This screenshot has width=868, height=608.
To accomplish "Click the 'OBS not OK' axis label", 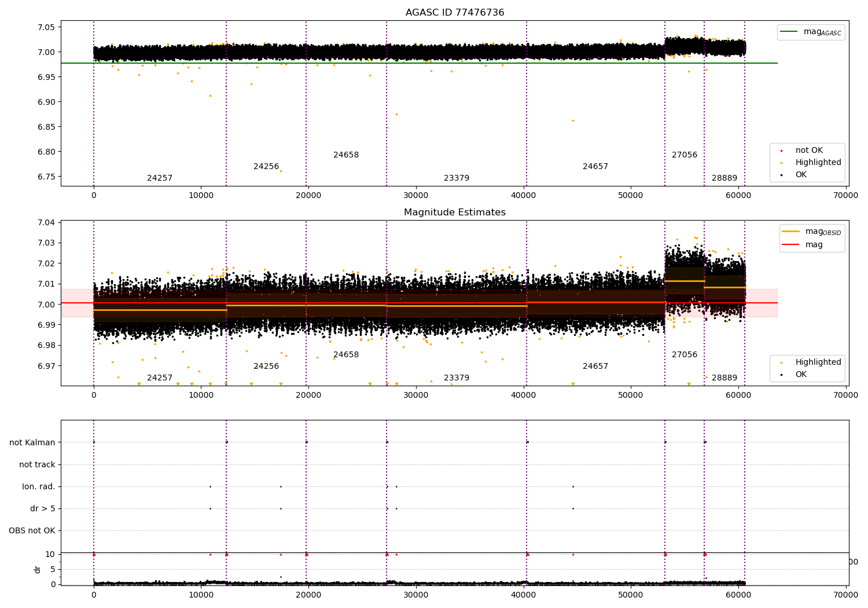I will (x=32, y=530).
